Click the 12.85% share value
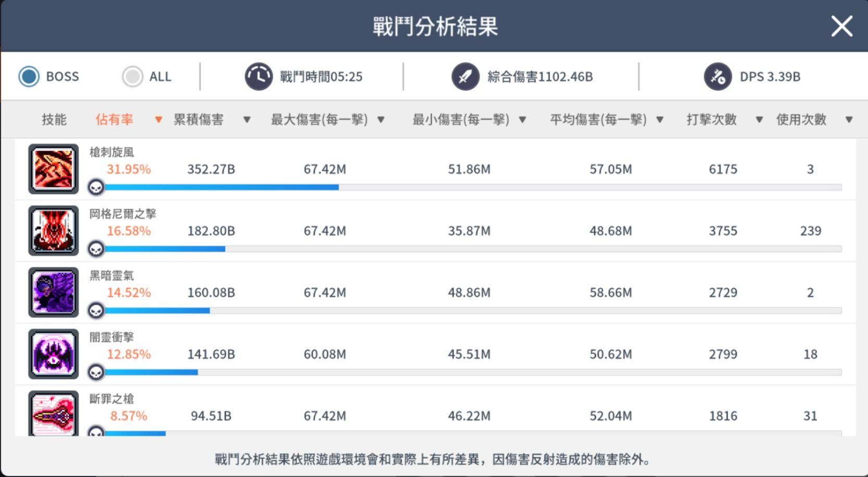Screen dimensions: 868x477 click(129, 354)
